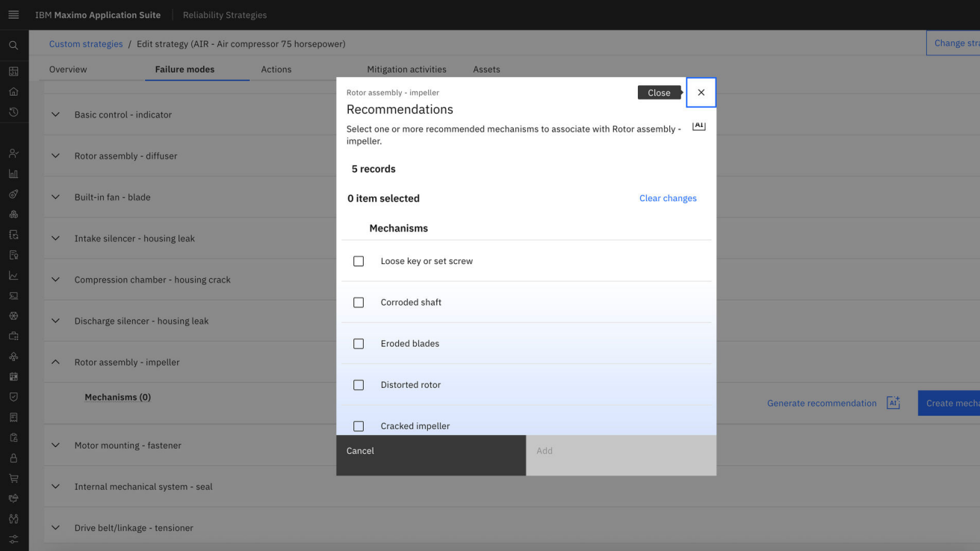Click the history clock icon in sidebar
The image size is (980, 551).
click(13, 112)
